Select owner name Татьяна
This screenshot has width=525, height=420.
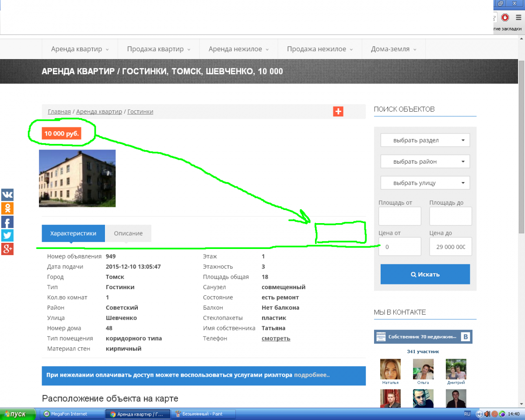tap(273, 328)
